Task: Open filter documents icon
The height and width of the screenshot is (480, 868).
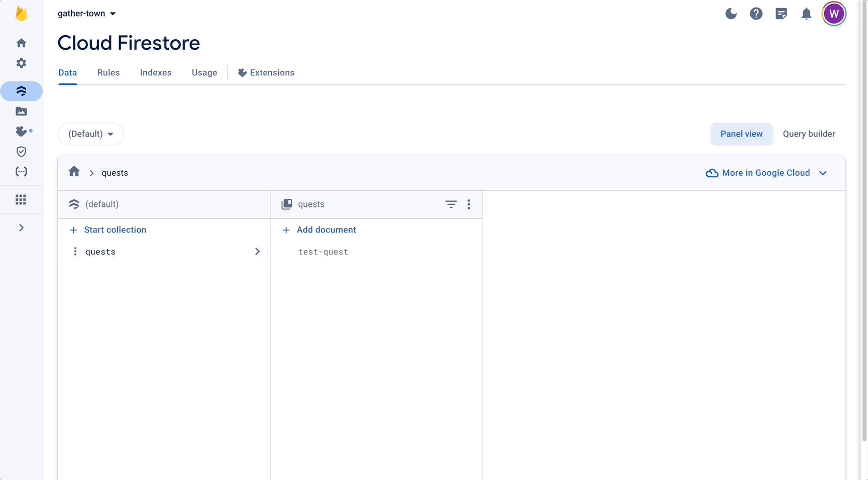Action: click(x=451, y=204)
